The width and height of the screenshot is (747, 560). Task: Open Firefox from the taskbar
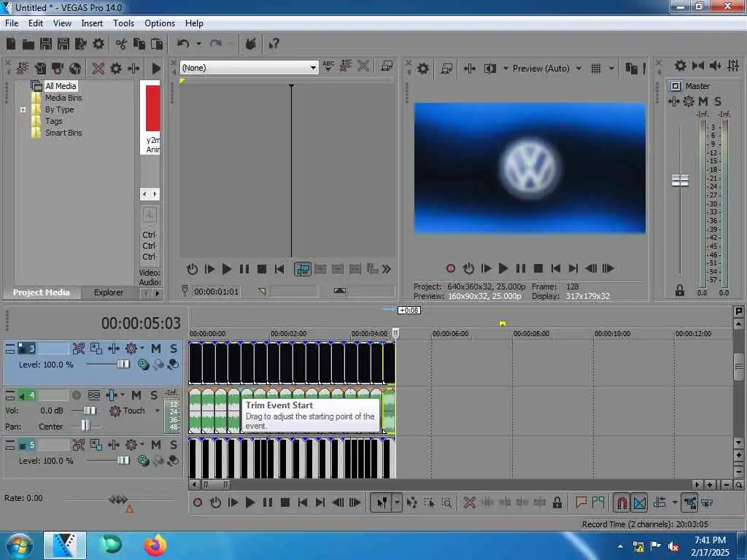click(155, 545)
